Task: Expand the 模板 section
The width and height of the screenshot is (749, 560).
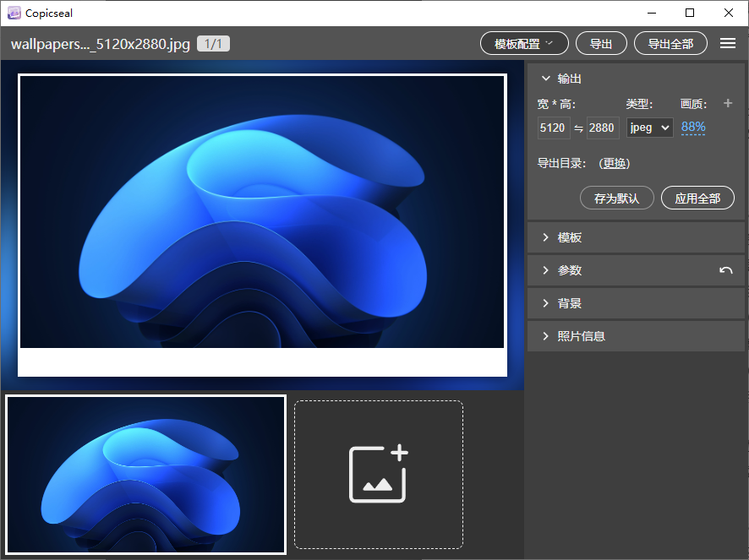Action: [546, 237]
